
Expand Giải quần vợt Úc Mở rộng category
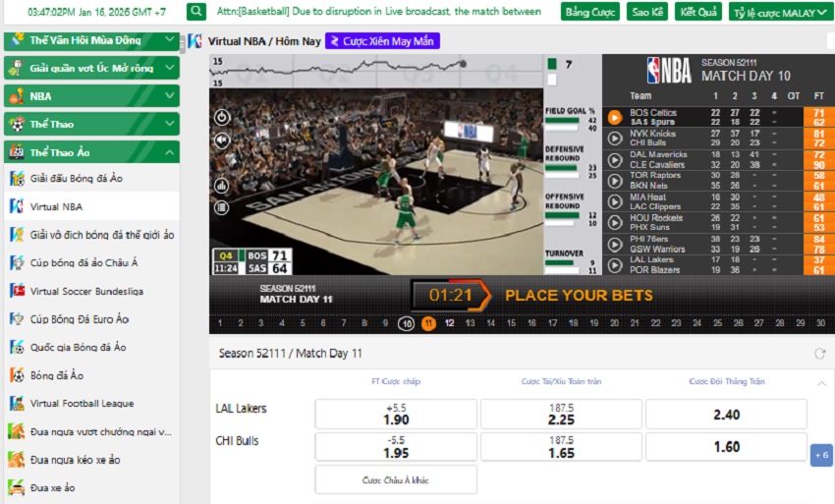tap(91, 68)
